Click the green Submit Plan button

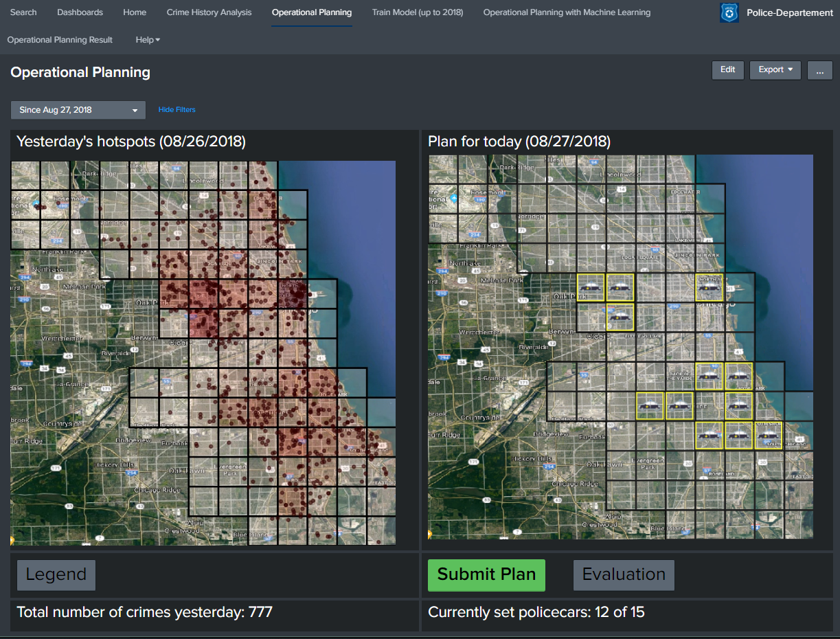486,575
